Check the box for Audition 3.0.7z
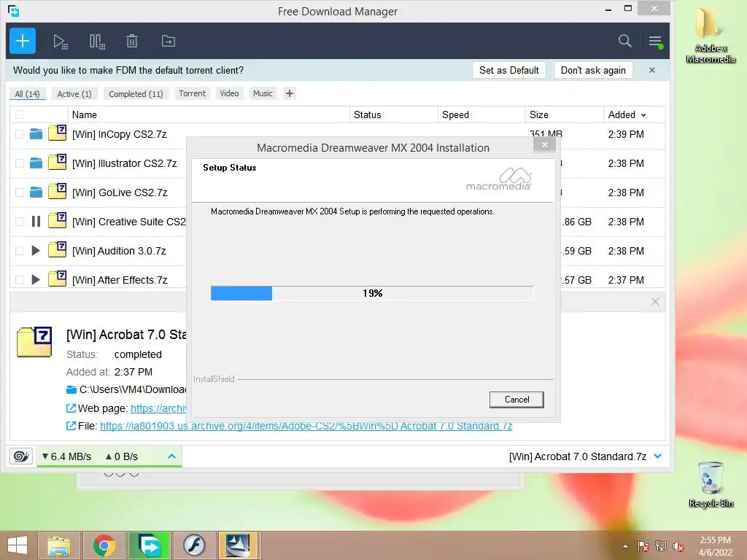 pyautogui.click(x=20, y=251)
